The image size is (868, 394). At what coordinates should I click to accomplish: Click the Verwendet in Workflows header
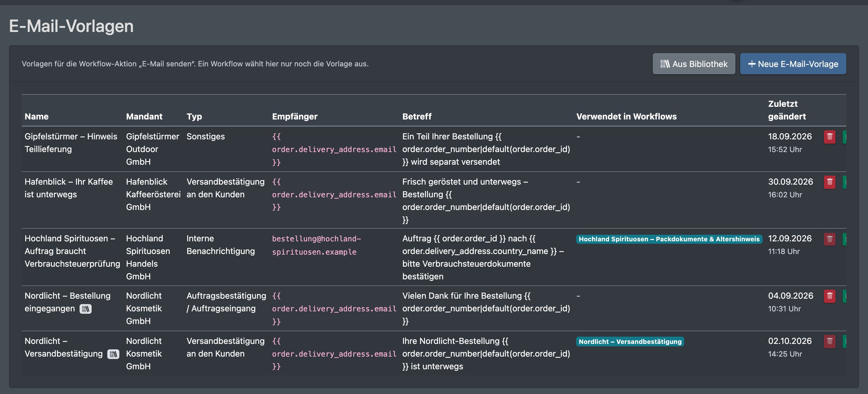[626, 116]
